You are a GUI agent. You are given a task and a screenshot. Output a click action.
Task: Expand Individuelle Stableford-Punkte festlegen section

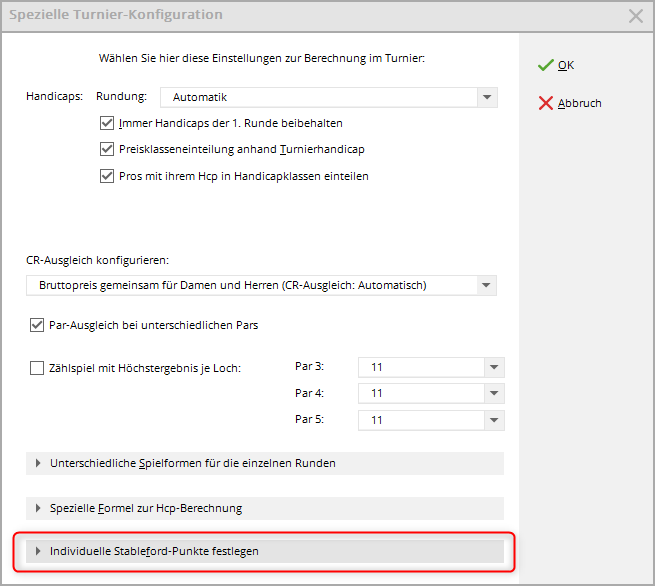point(154,551)
